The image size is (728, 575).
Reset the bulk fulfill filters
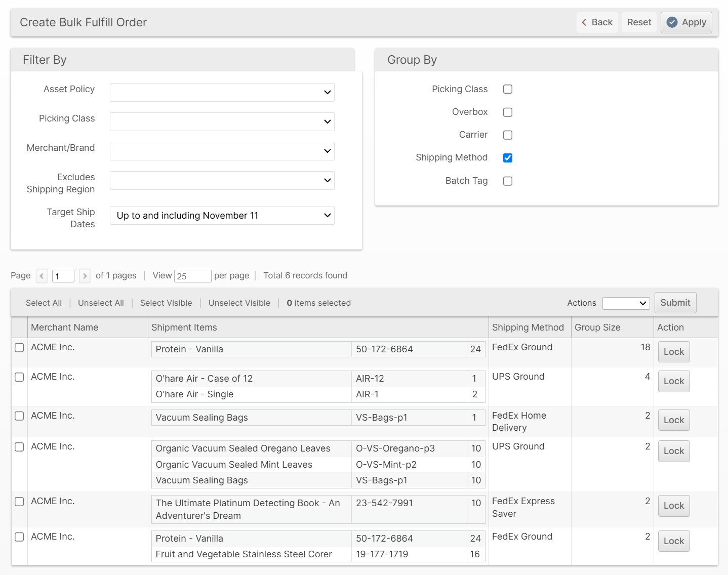pos(639,22)
